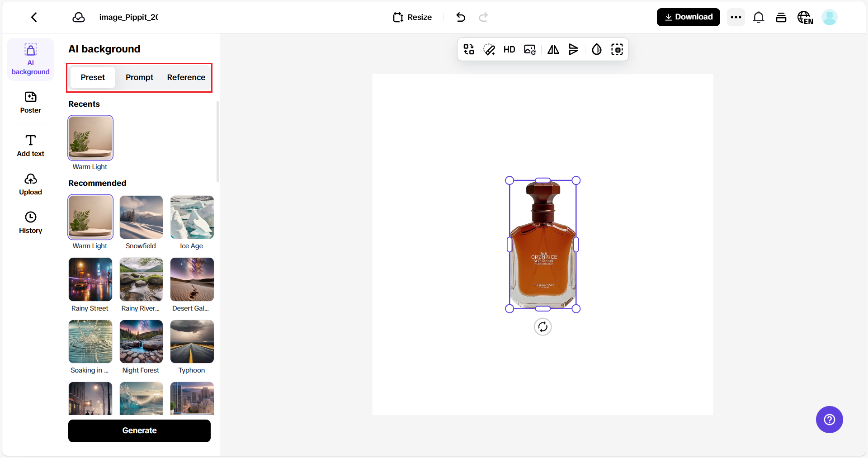Image resolution: width=868 pixels, height=458 pixels.
Task: Open the help question mark button
Action: (830, 420)
